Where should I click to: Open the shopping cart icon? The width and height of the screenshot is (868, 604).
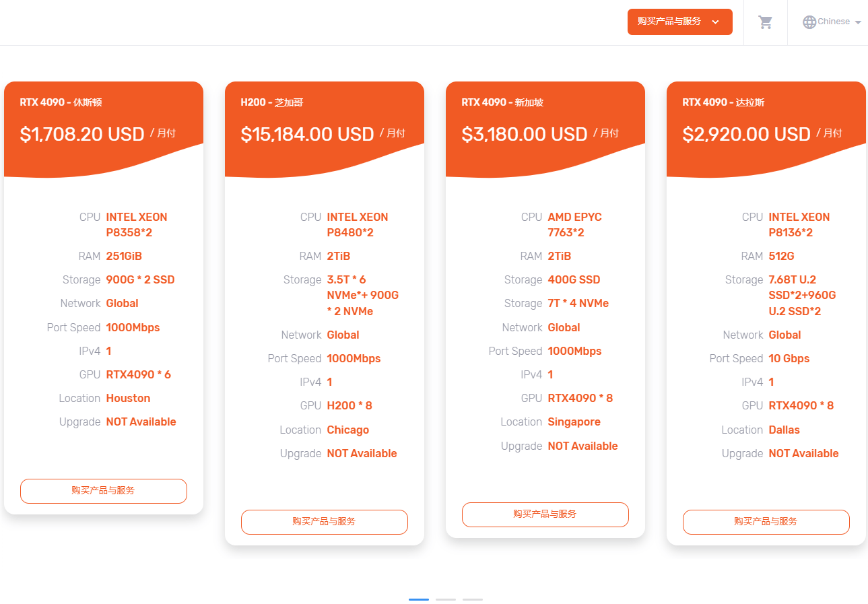tap(765, 22)
